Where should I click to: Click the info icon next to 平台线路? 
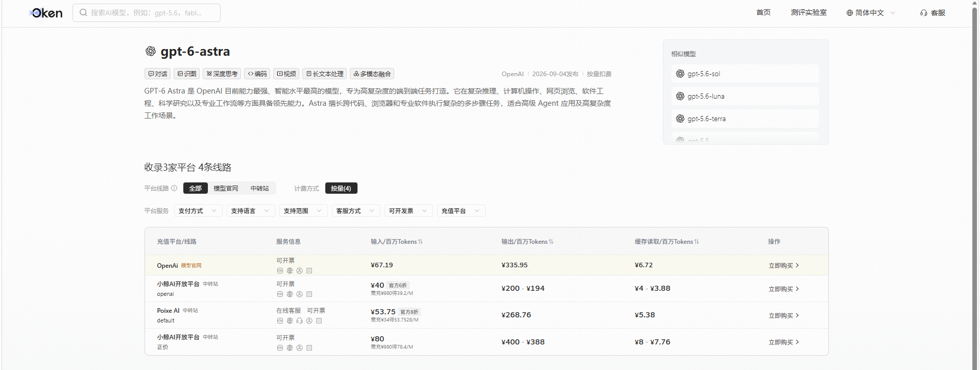(x=174, y=188)
